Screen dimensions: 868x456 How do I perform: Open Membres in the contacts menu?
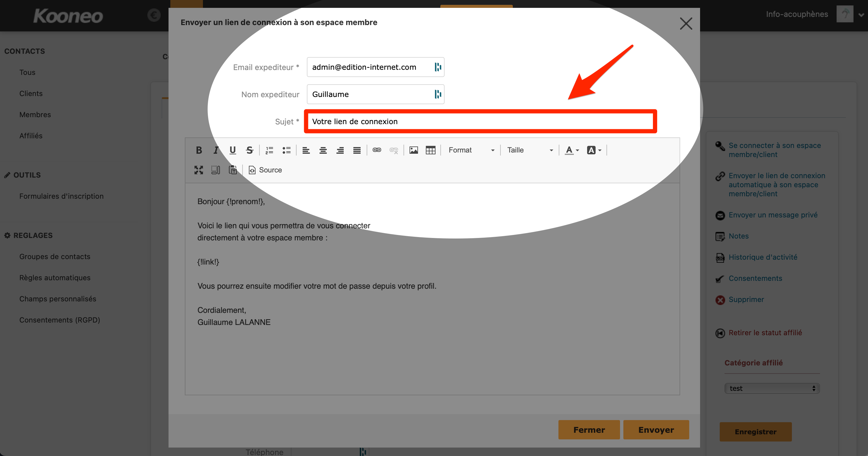35,114
